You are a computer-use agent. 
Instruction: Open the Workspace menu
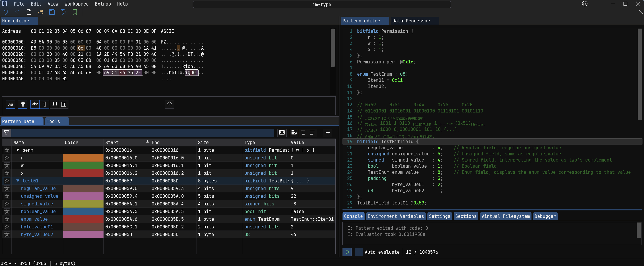tap(76, 4)
